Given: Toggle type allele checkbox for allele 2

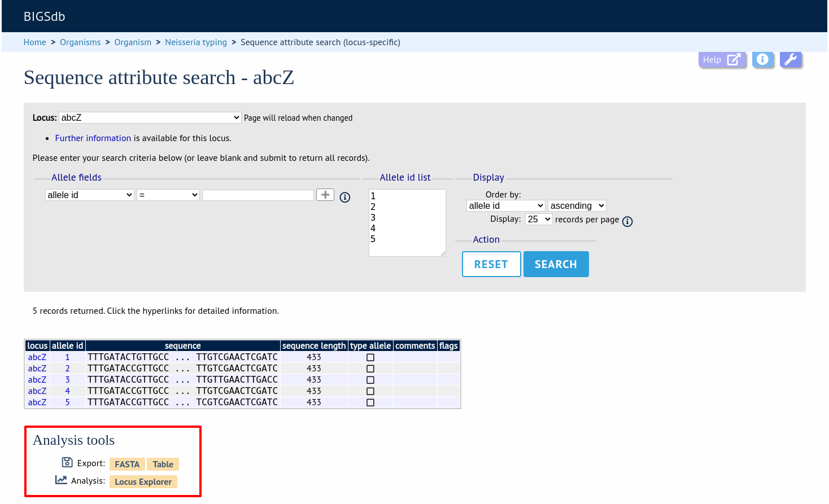Looking at the screenshot, I should 370,369.
